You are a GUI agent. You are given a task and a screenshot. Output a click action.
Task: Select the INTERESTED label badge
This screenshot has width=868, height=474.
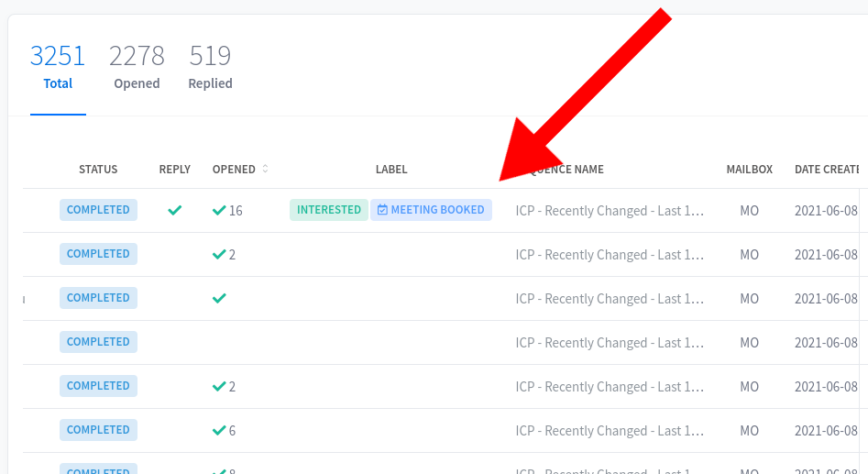pos(329,210)
